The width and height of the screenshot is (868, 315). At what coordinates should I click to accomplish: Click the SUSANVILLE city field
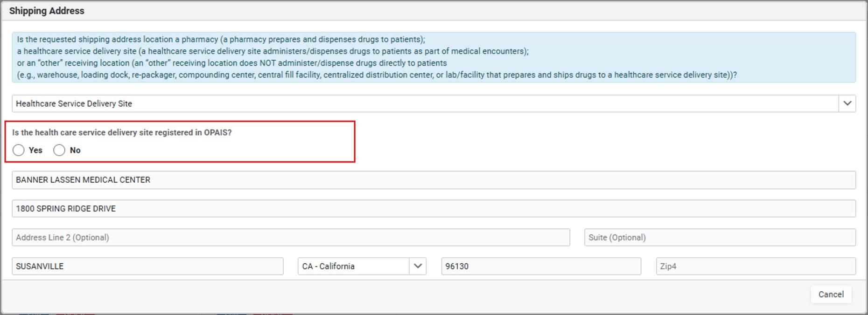147,267
